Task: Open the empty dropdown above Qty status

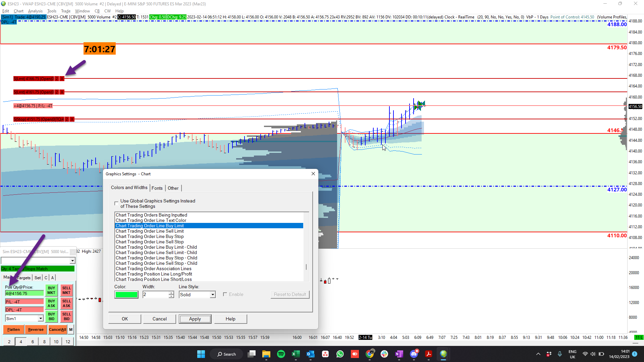Action: [72, 260]
